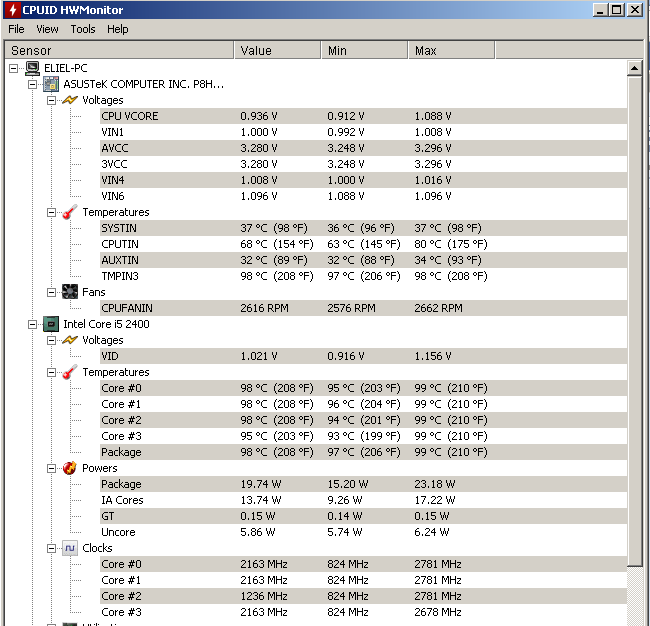Collapse the Powers section
Viewport: 650px width, 626px height.
click(x=51, y=468)
